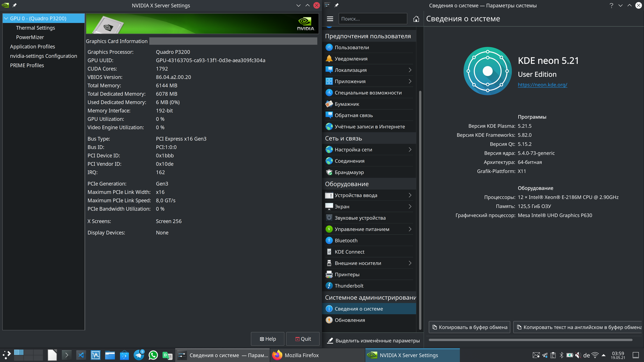Viewport: 644px width, 362px height.
Task: Open Telegram from the taskbar
Action: (x=139, y=355)
